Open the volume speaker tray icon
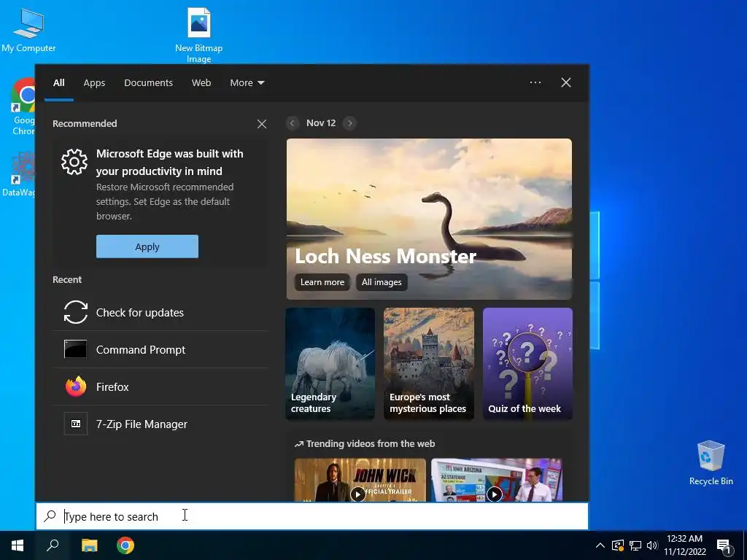Viewport: 747px width, 560px height. pyautogui.click(x=652, y=545)
